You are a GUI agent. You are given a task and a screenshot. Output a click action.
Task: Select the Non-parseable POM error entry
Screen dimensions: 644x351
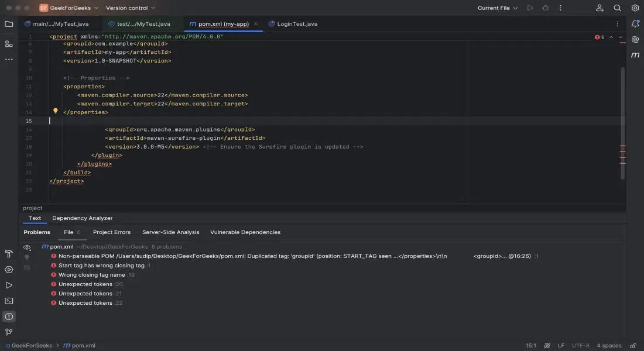pyautogui.click(x=294, y=256)
